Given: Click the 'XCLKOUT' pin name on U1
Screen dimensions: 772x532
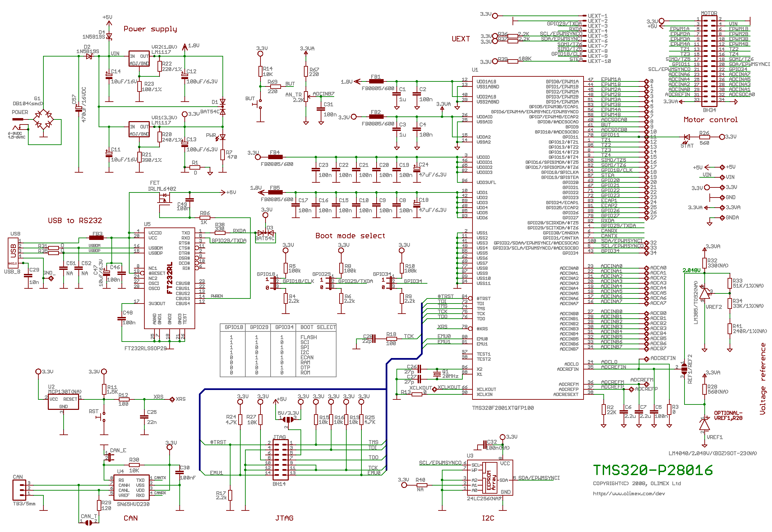Looking at the screenshot, I should click(x=486, y=389).
